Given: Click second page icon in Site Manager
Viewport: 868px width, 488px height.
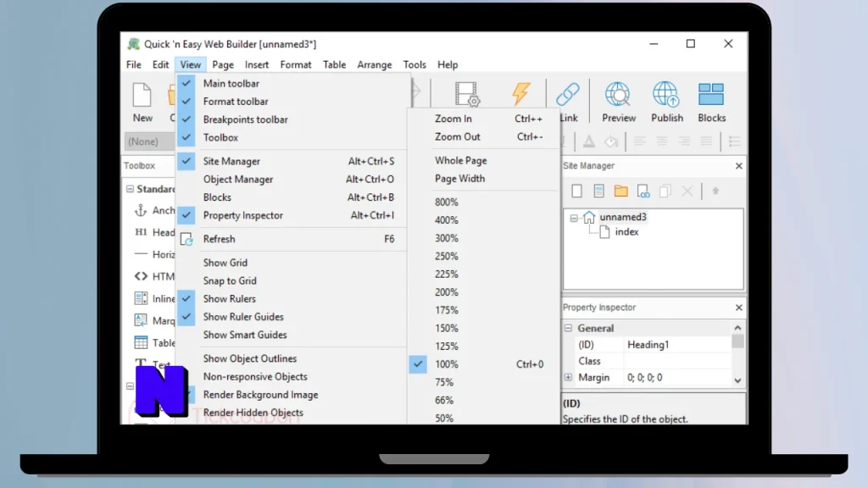Looking at the screenshot, I should tap(598, 191).
